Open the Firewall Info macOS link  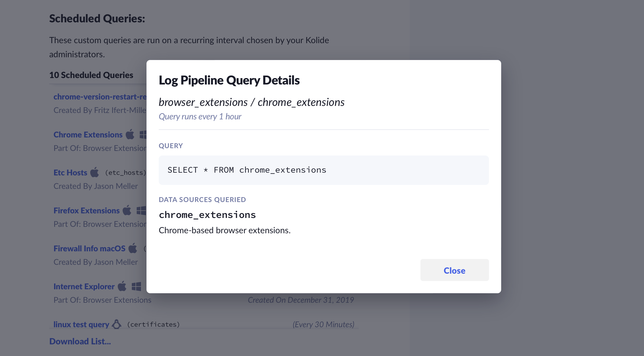click(89, 249)
